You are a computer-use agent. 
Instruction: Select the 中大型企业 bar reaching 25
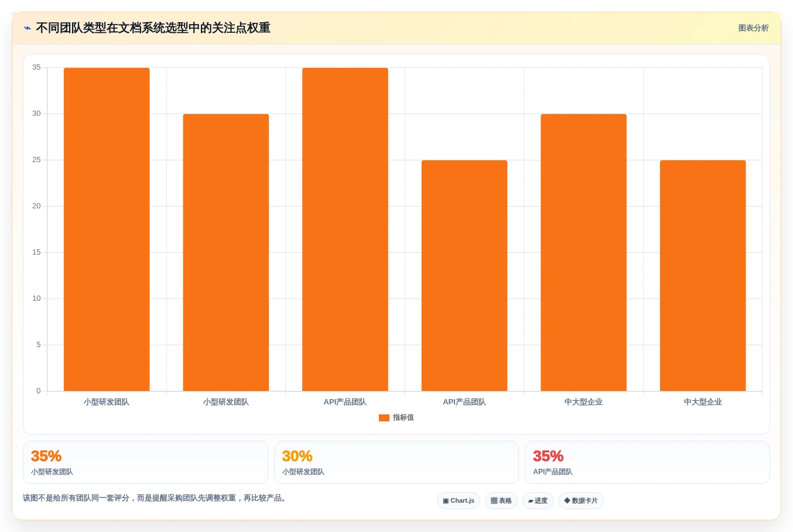(x=703, y=276)
